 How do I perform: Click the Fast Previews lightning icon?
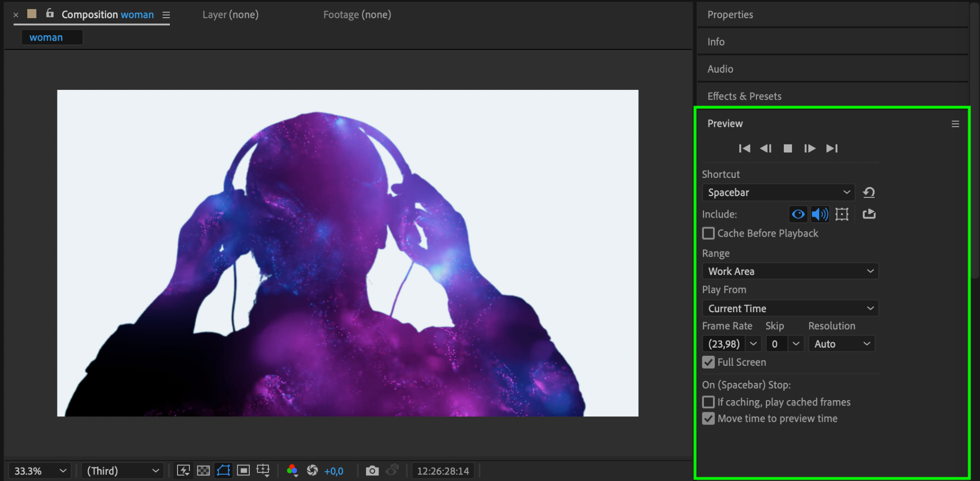183,470
